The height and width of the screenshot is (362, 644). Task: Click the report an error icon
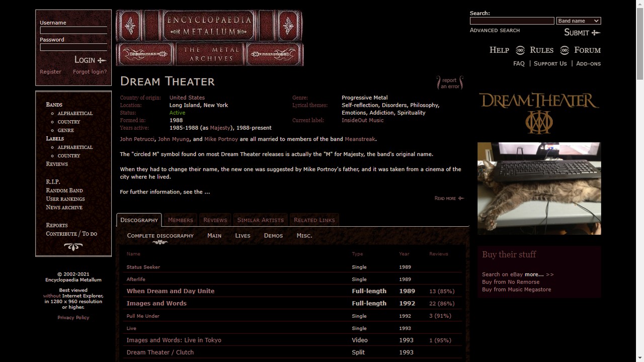450,83
